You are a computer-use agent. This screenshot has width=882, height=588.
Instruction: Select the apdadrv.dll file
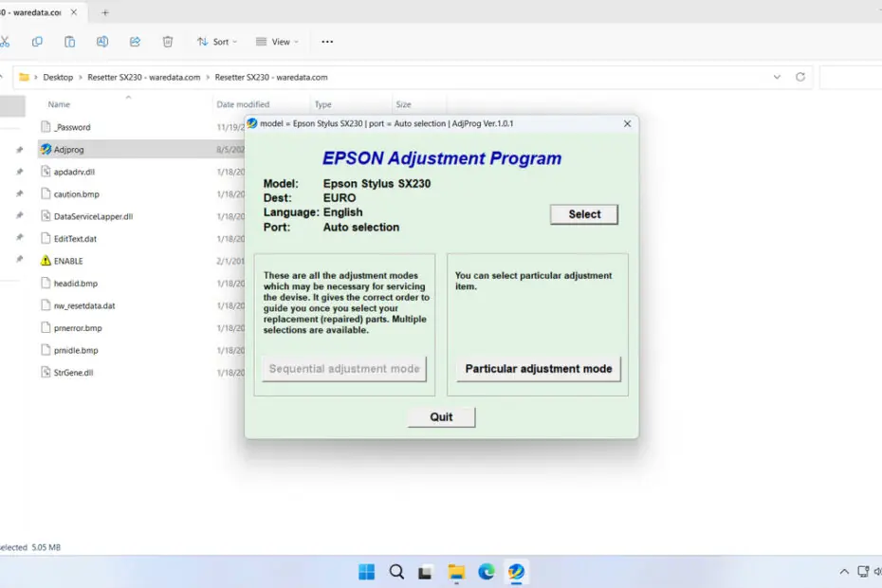pyautogui.click(x=74, y=172)
